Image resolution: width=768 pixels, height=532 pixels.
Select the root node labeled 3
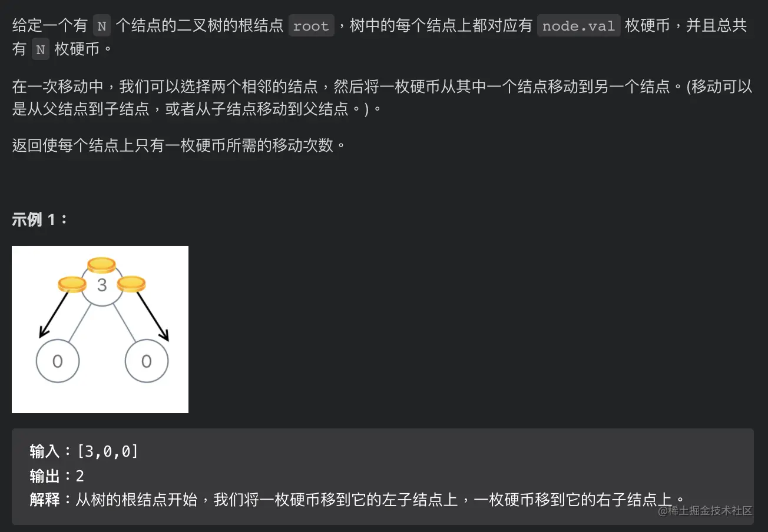[102, 285]
